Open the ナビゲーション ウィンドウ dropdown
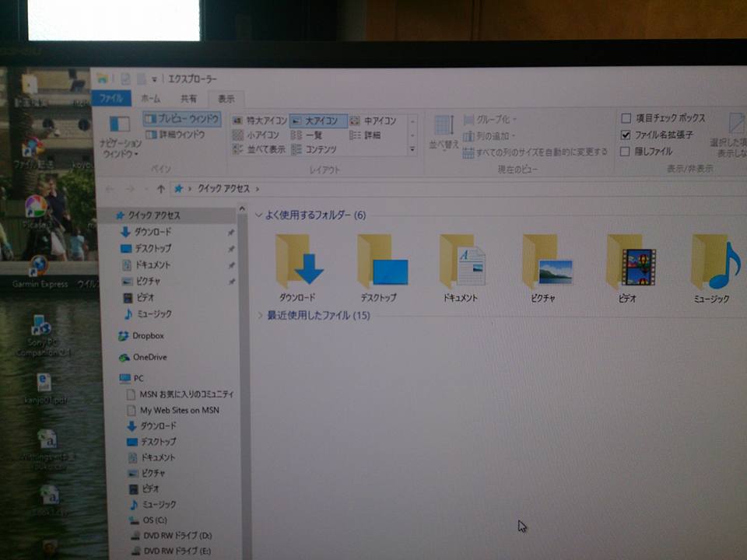747x560 pixels. click(120, 137)
